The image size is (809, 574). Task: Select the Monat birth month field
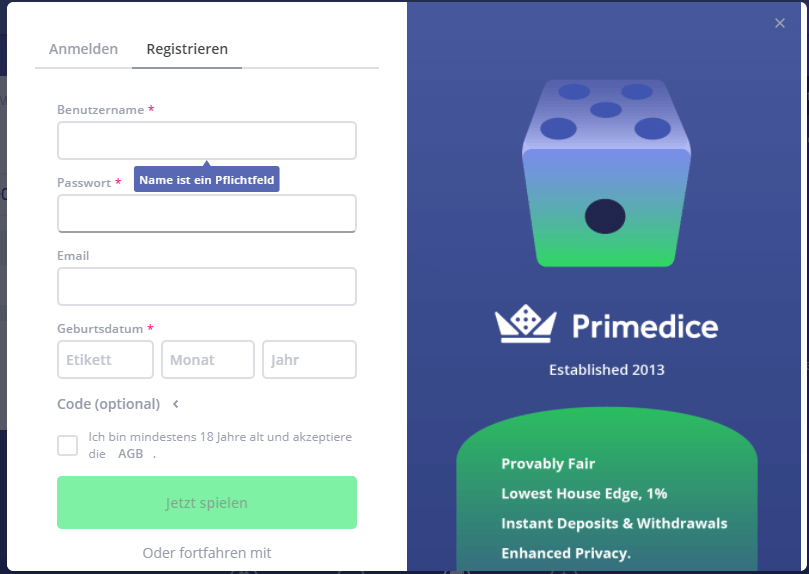click(208, 359)
